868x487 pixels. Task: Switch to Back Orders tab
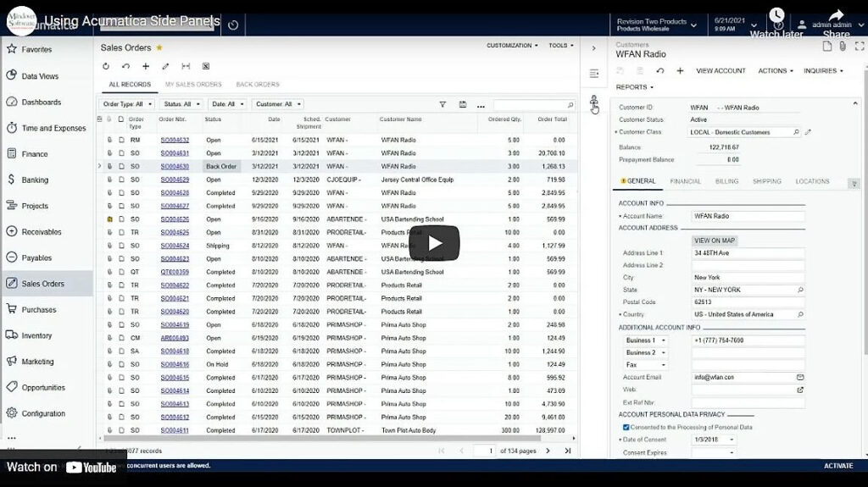(x=258, y=85)
